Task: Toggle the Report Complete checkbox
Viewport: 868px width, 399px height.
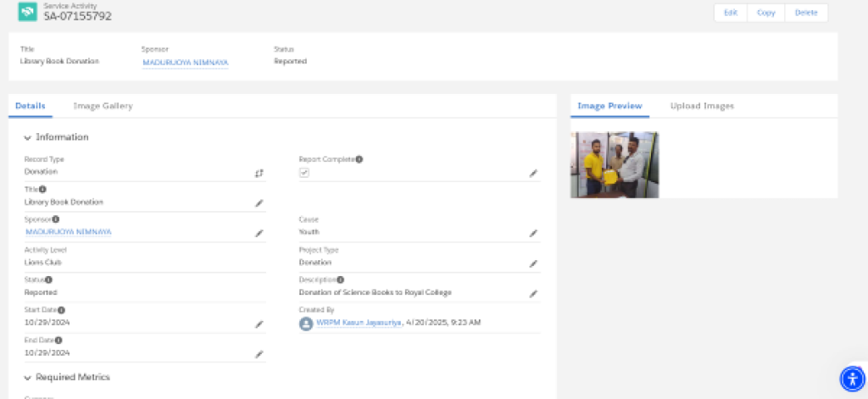Action: [304, 173]
